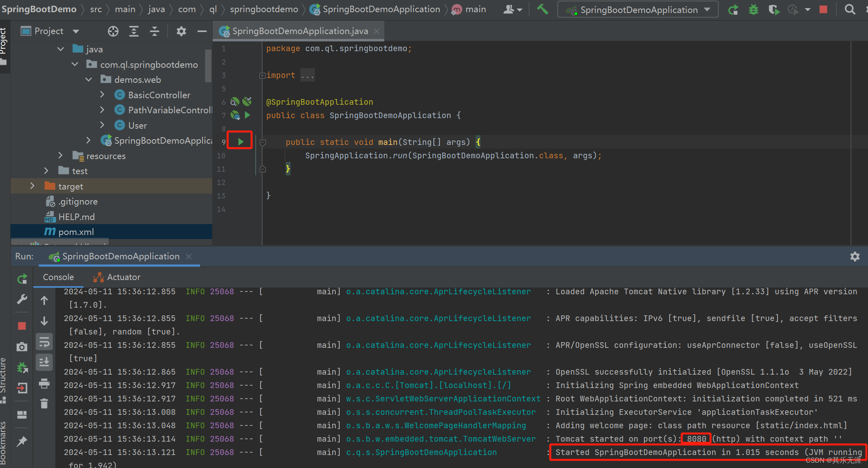Click line 10 SpringApplication.run code
This screenshot has width=868, height=468.
pyautogui.click(x=453, y=155)
